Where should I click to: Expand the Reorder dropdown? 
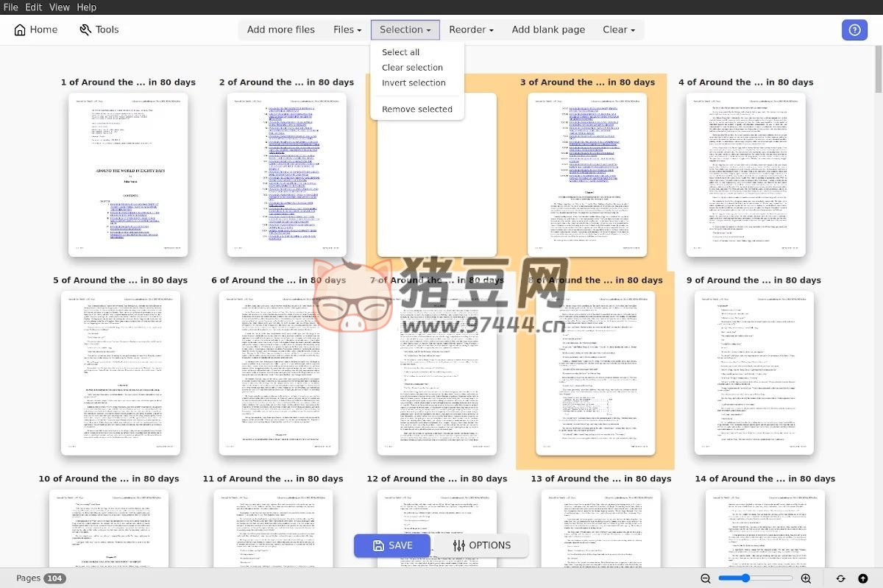[471, 30]
